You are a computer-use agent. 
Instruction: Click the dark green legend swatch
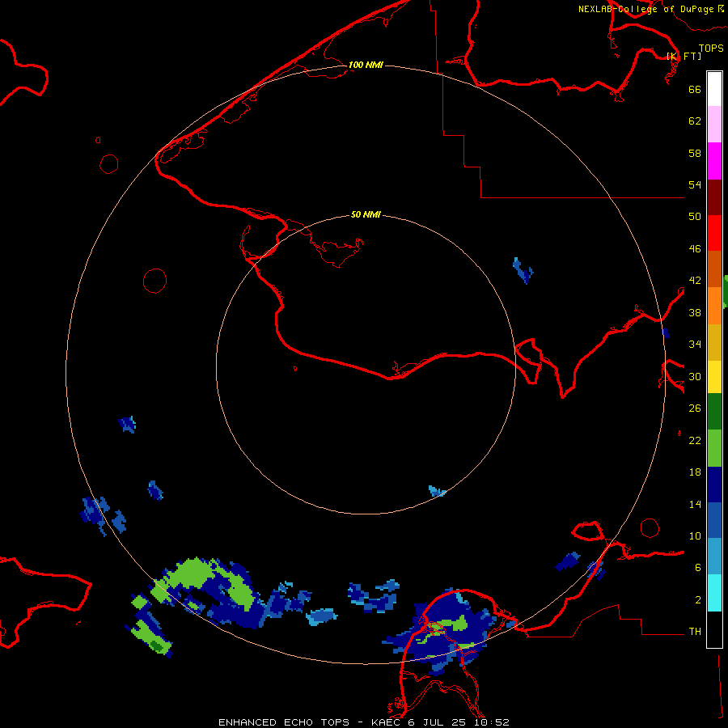[714, 412]
